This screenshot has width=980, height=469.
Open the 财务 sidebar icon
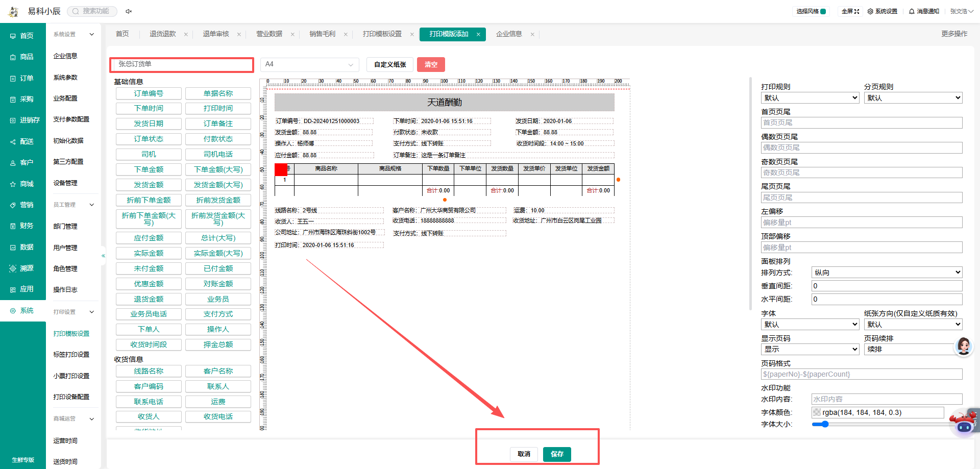point(13,226)
